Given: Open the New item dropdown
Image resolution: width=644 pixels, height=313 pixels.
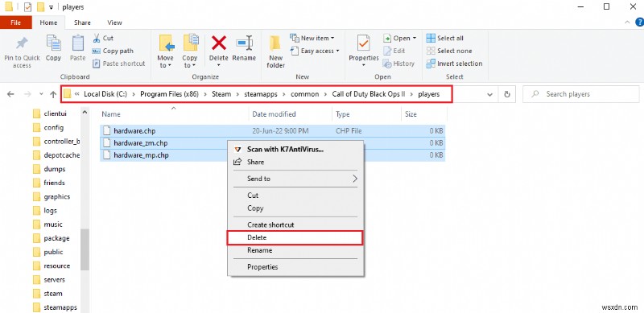Looking at the screenshot, I should (312, 38).
